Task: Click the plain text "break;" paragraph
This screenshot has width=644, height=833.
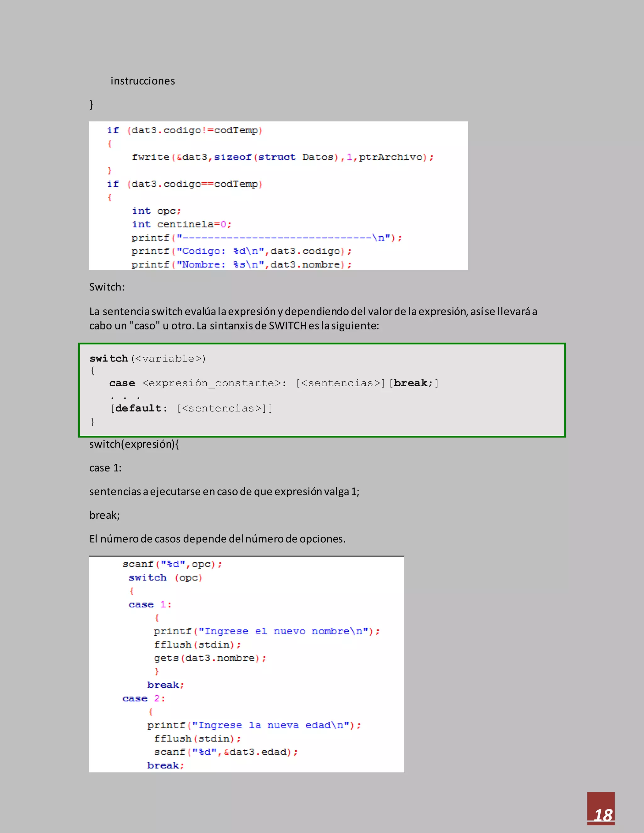Action: tap(104, 515)
